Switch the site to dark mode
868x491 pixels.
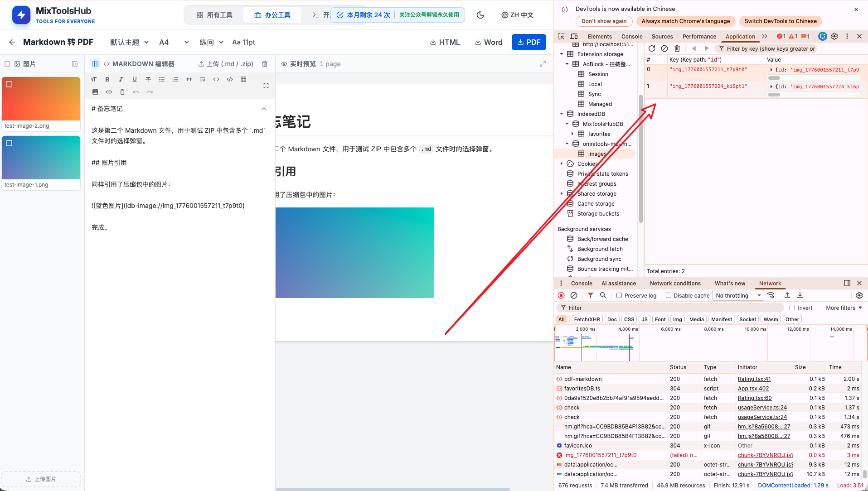pyautogui.click(x=480, y=14)
